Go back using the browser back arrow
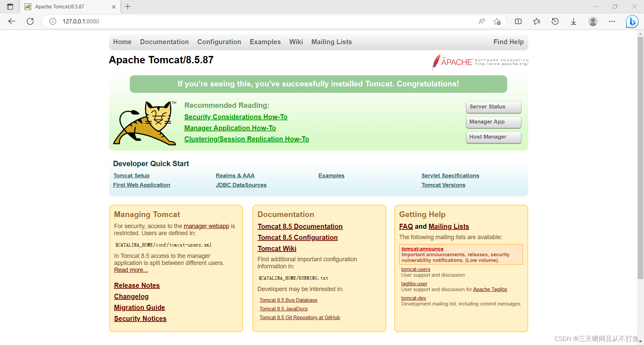This screenshot has height=345, width=644. pos(12,21)
